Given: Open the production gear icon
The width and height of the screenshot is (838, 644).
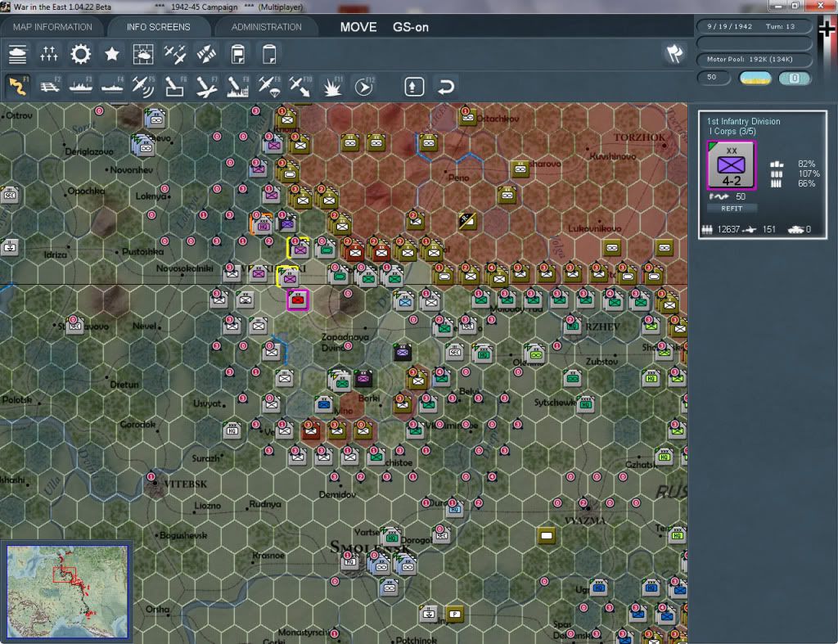Looking at the screenshot, I should point(81,55).
